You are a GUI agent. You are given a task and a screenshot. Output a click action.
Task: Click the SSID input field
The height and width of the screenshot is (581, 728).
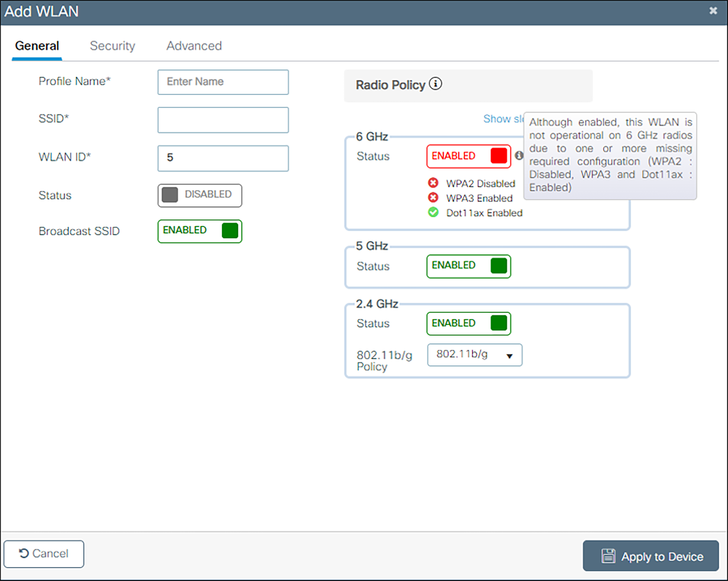tap(223, 120)
